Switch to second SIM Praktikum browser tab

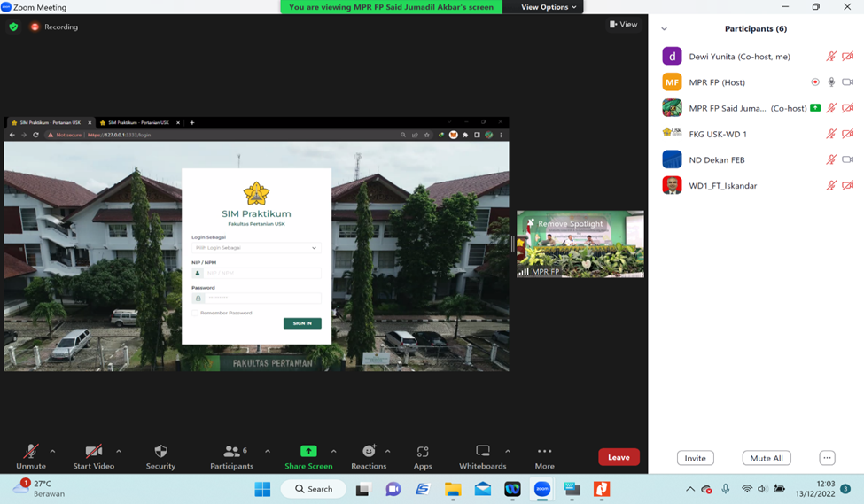[x=137, y=123]
